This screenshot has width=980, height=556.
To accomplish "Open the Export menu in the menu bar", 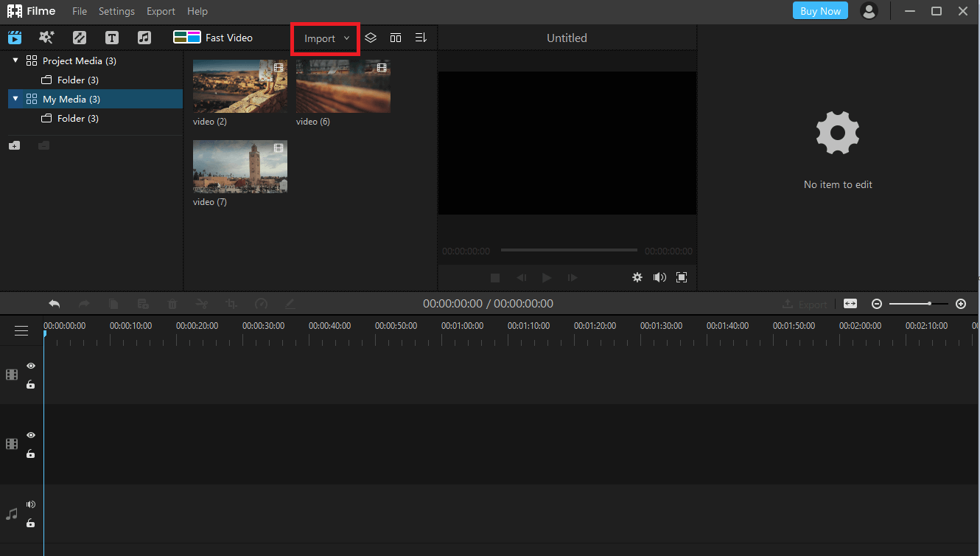I will click(161, 11).
